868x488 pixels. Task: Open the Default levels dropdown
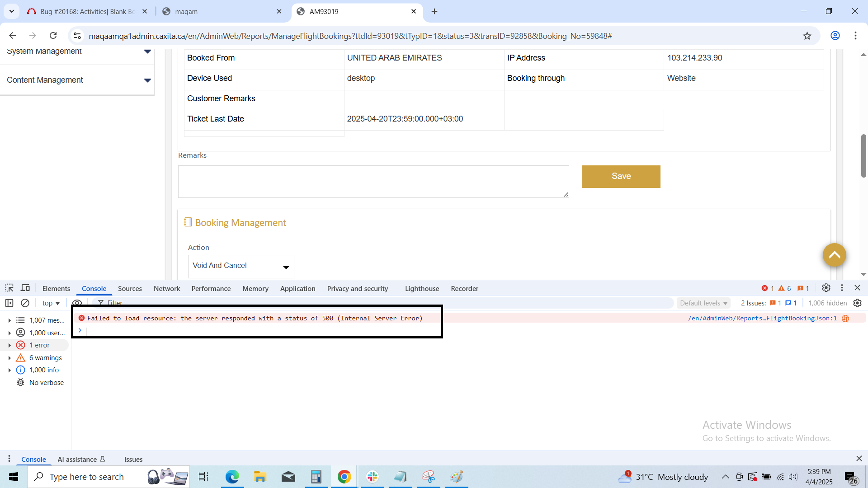(x=703, y=303)
